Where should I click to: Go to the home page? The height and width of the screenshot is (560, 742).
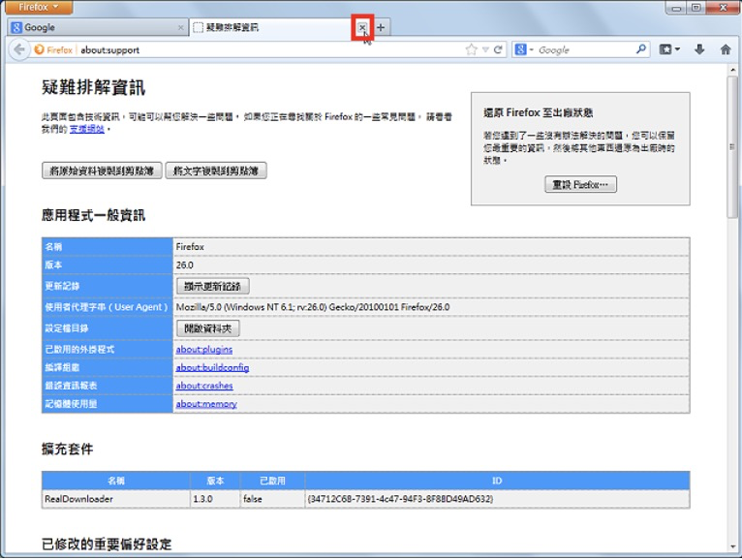click(x=726, y=49)
